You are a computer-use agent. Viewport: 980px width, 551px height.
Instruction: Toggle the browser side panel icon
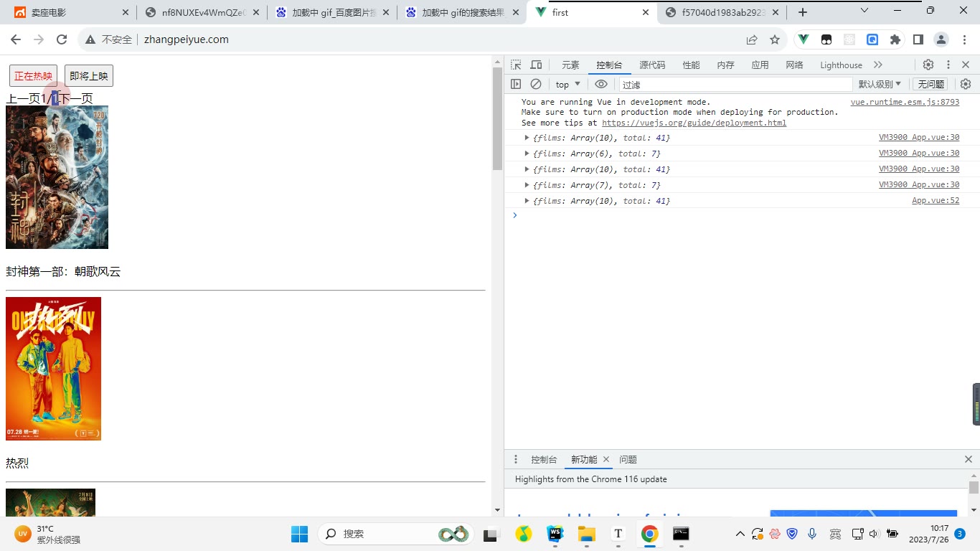918,39
